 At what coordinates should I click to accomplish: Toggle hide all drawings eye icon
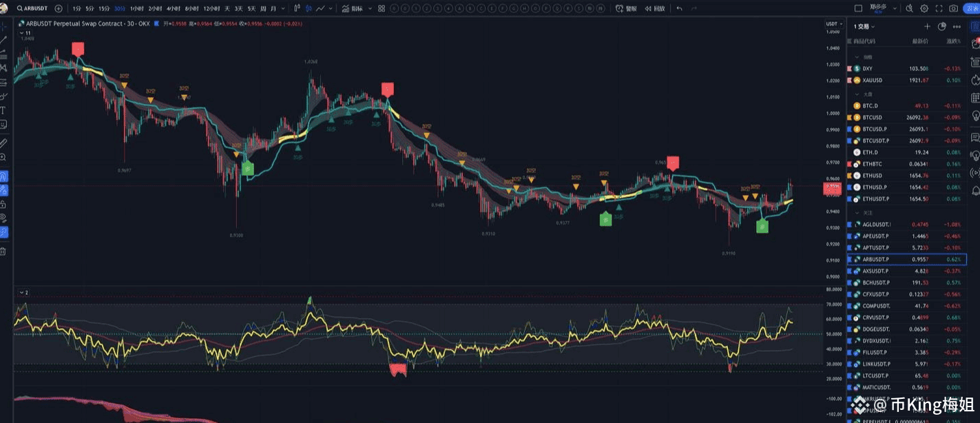3,218
